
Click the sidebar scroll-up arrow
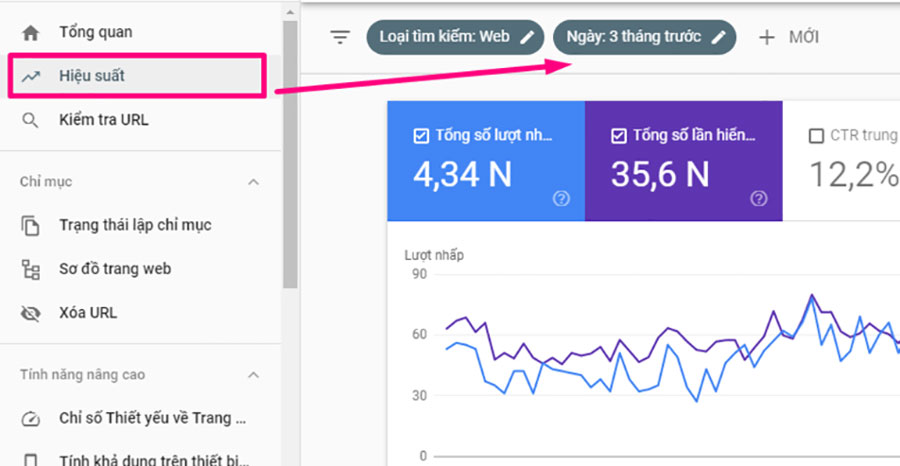point(290,11)
